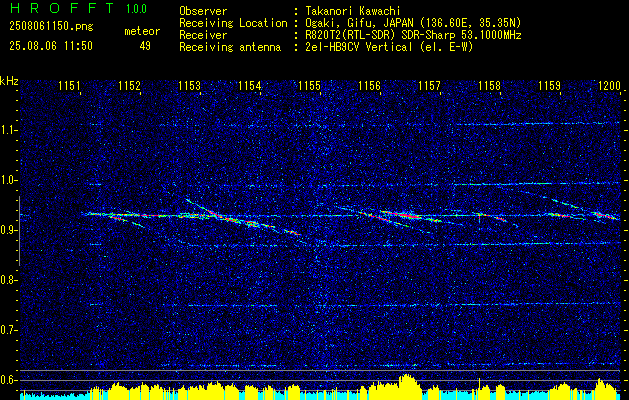This screenshot has width=629, height=400.
Task: Click the Receiving Location label
Action: (233, 23)
